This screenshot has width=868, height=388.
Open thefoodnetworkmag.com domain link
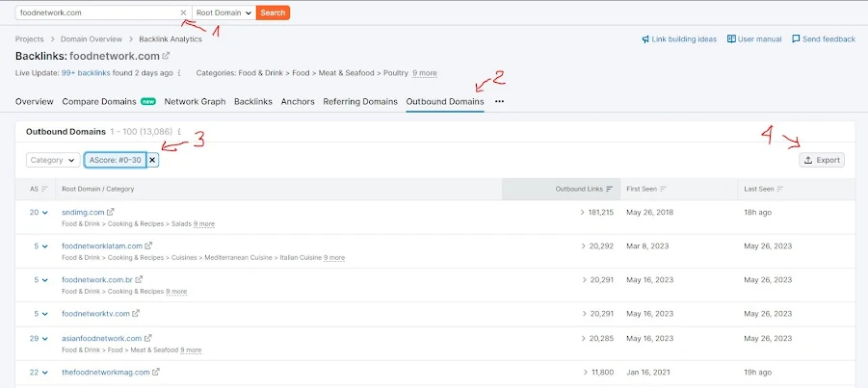(x=106, y=372)
